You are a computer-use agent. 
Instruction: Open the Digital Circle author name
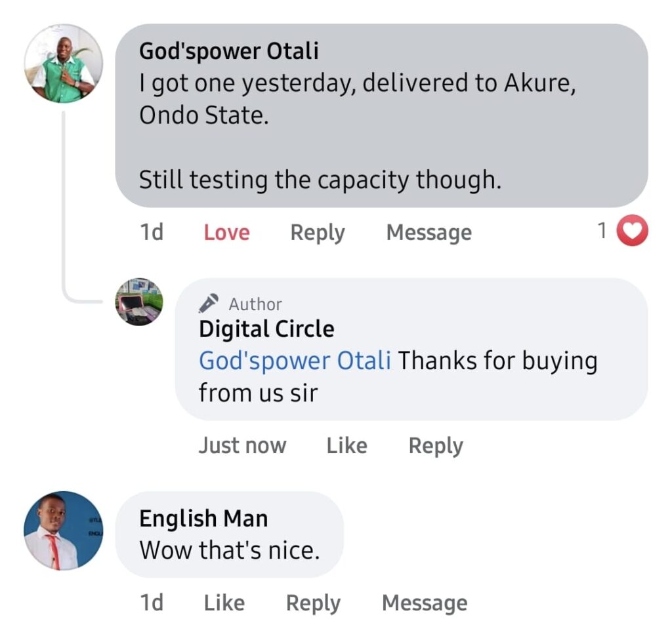coord(266,329)
